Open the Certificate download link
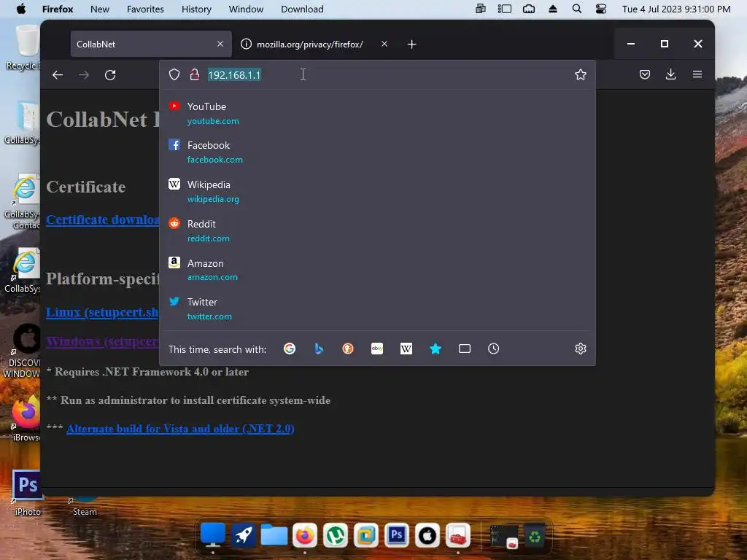 tap(102, 219)
